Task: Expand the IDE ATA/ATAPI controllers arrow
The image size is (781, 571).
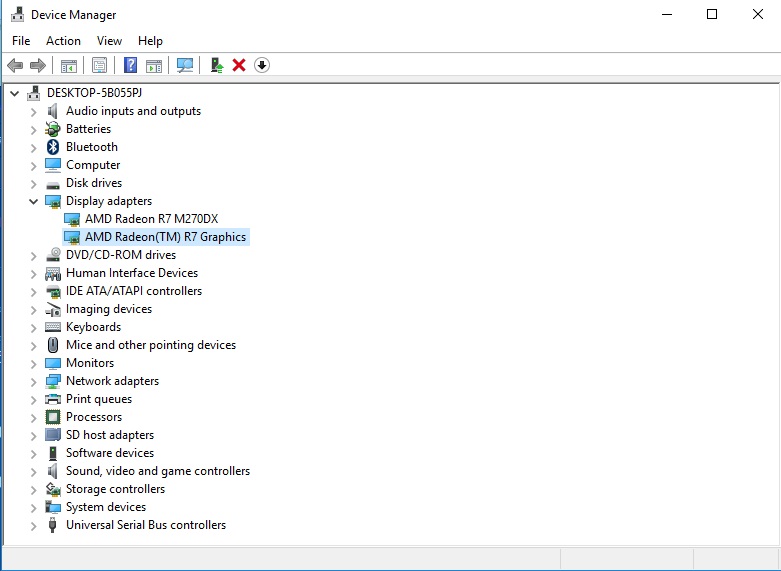Action: coord(33,291)
